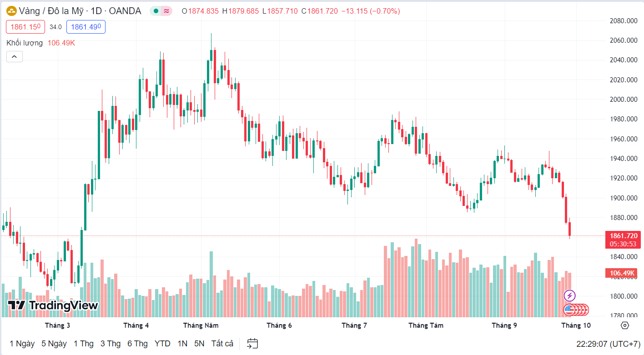
Task: Show the Tất cả full range
Action: (222, 344)
